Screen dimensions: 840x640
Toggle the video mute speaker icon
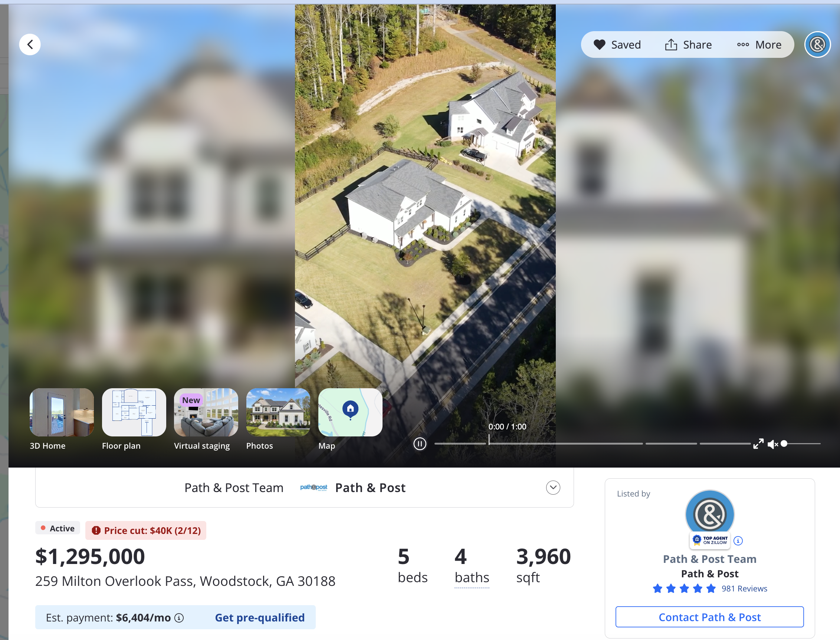point(772,444)
